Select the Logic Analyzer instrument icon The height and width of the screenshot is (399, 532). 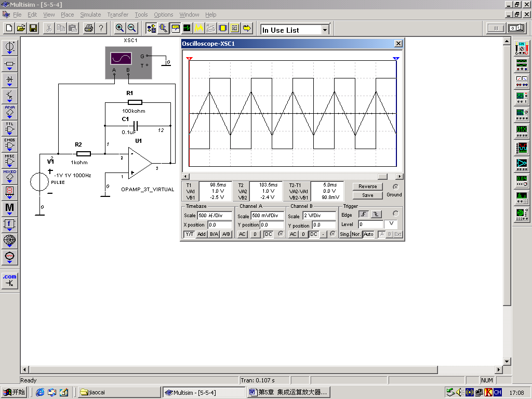pyautogui.click(x=522, y=148)
